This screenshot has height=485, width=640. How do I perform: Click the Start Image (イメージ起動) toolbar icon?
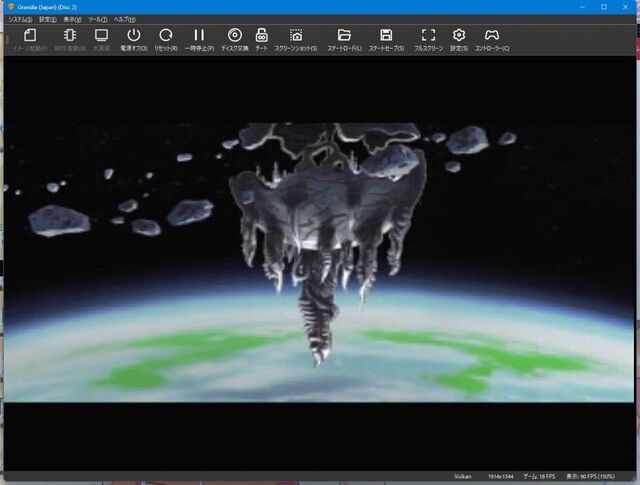[30, 40]
